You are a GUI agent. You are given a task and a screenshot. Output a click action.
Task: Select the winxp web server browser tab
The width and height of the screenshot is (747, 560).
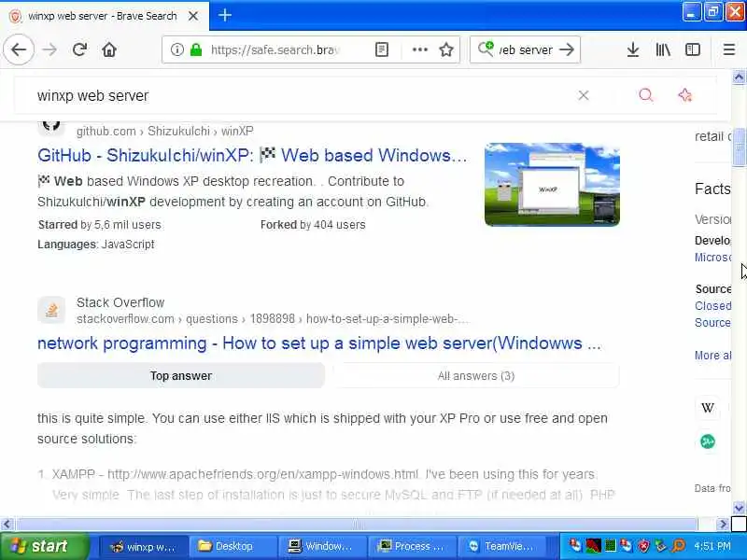coord(103,16)
